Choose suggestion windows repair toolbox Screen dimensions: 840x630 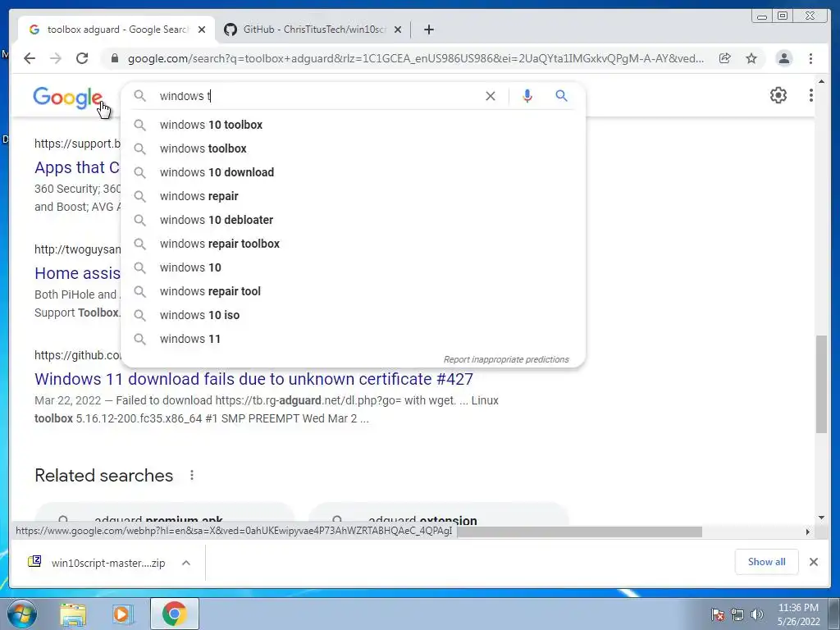pos(353,244)
